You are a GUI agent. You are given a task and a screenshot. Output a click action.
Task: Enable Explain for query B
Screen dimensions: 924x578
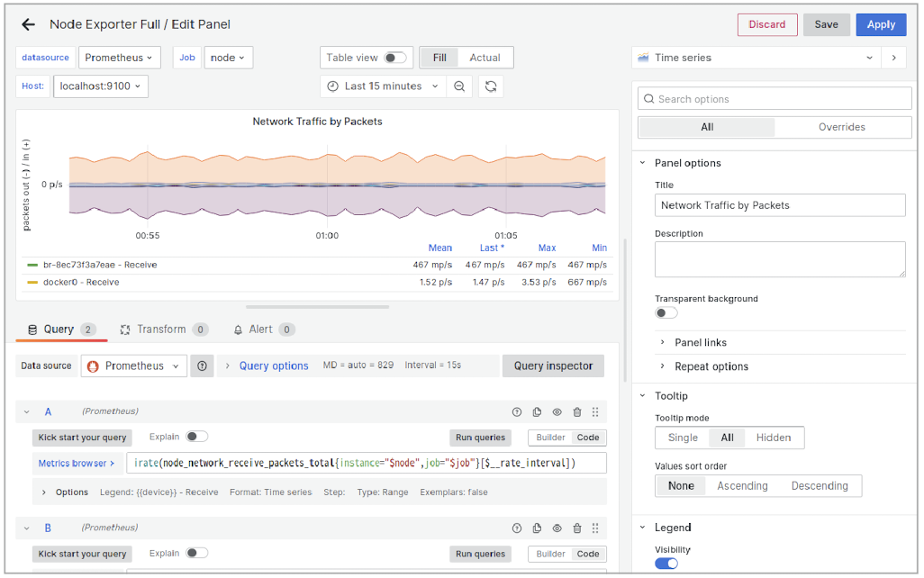pos(197,554)
